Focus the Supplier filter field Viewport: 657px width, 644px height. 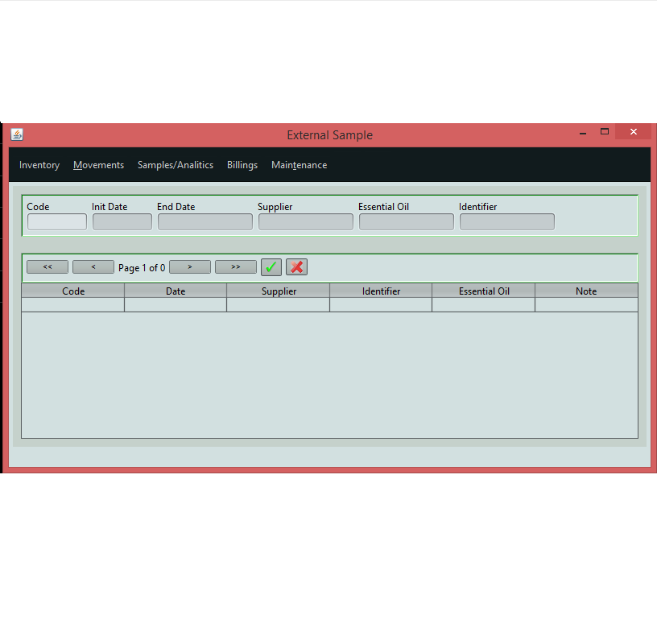(306, 221)
